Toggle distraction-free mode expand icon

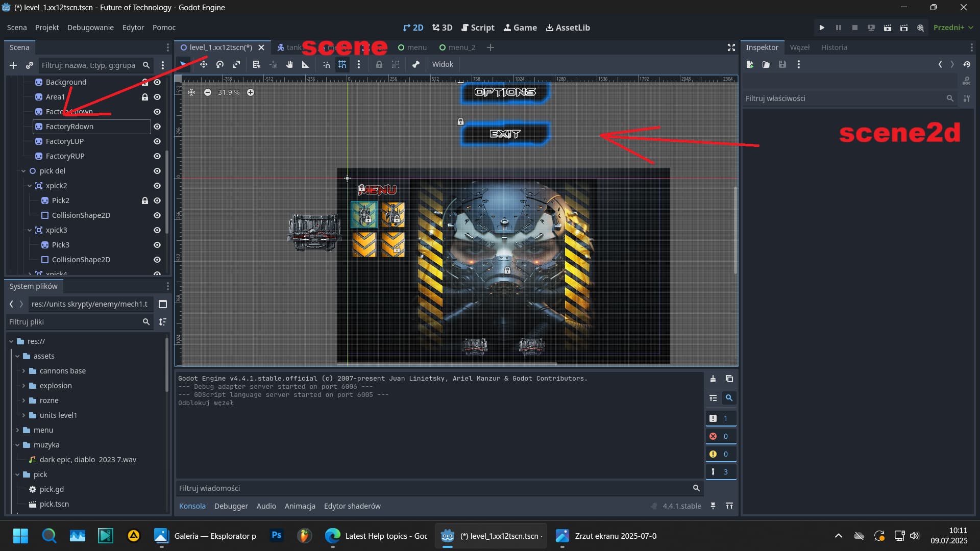(x=731, y=47)
